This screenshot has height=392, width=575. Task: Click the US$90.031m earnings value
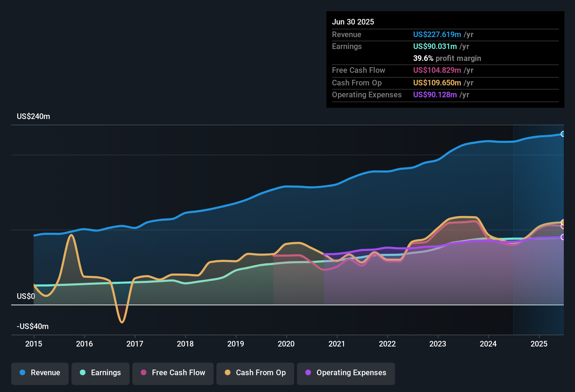point(435,46)
